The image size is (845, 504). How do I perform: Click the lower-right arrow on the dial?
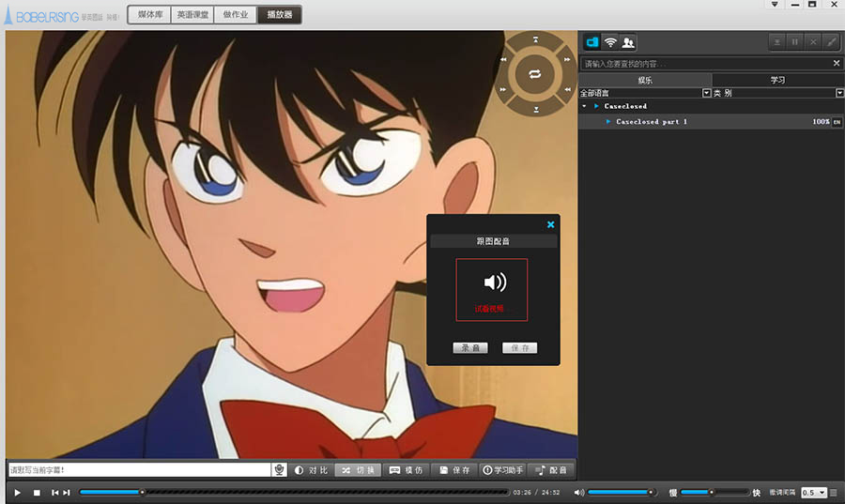[567, 89]
